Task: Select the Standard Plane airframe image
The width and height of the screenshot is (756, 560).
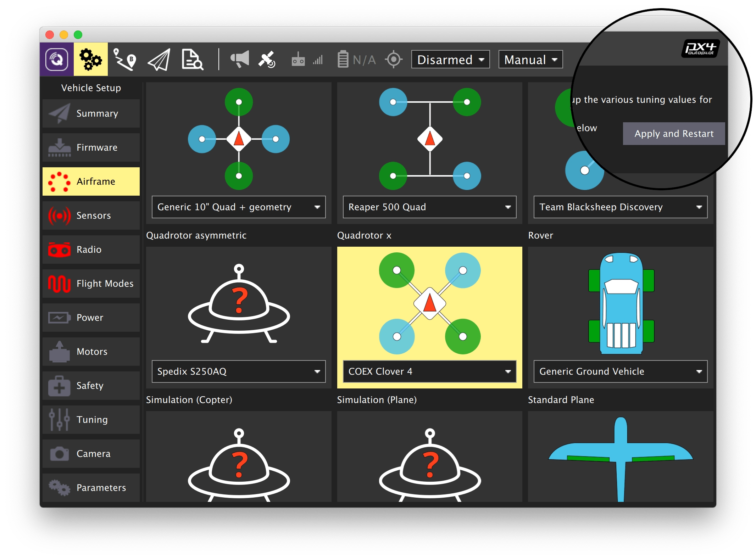Action: click(x=621, y=457)
